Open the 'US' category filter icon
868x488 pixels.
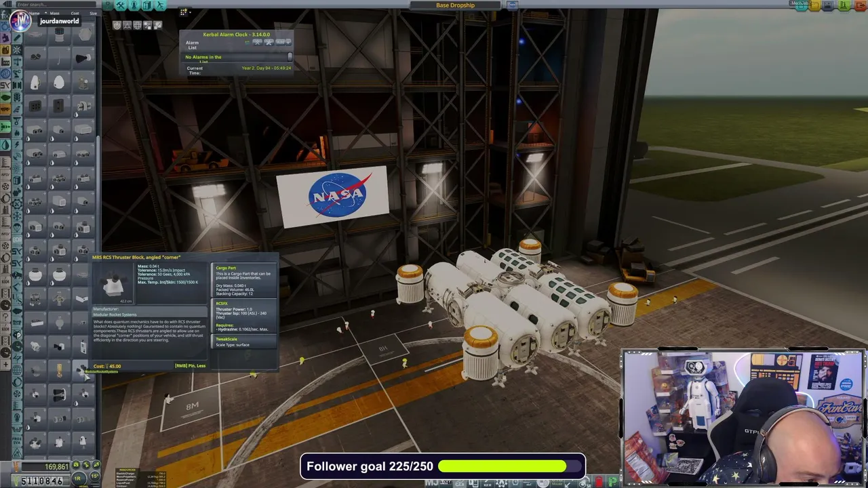coord(17,299)
